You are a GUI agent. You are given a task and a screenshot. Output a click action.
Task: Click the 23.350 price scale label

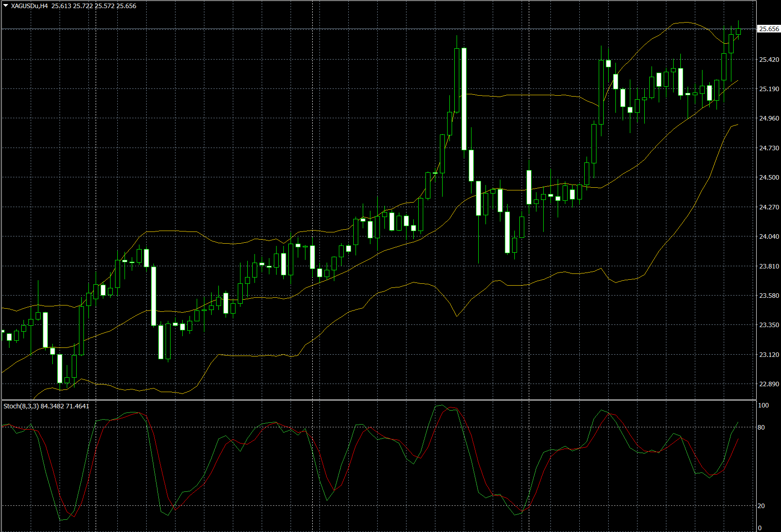(x=769, y=325)
